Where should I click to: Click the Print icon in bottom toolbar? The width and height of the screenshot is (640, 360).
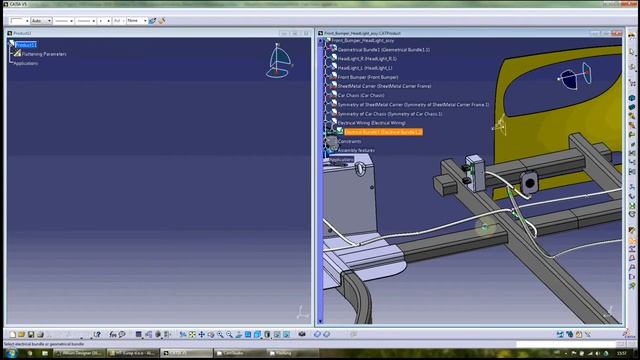pos(40,335)
